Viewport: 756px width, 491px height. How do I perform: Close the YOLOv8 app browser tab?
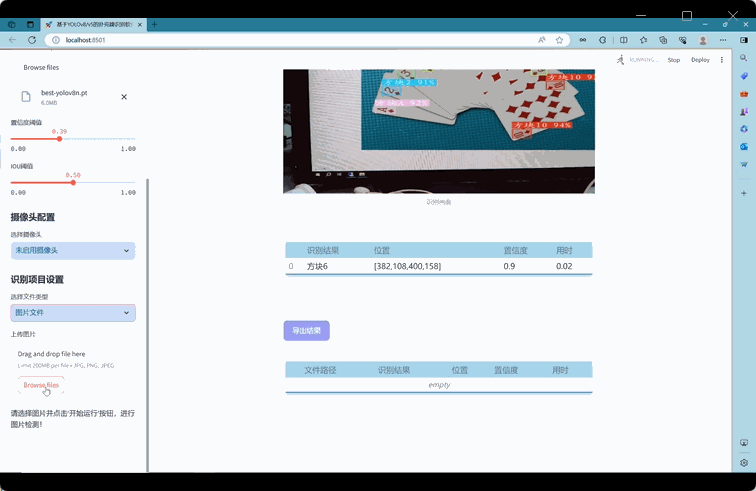[140, 24]
